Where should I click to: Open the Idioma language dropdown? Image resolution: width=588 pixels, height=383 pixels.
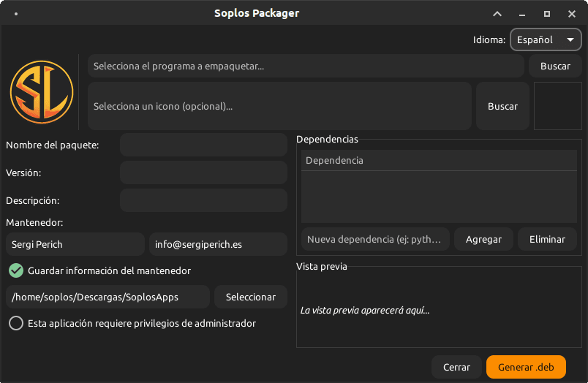point(546,39)
